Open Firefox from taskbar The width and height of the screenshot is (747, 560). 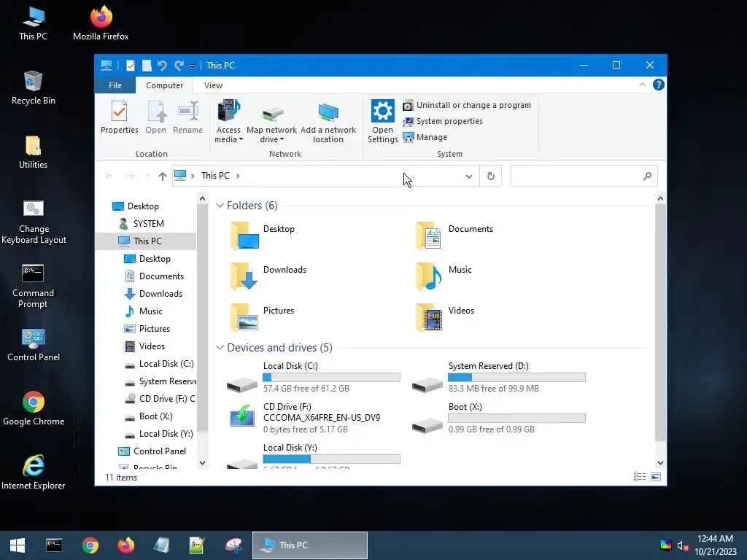(125, 545)
